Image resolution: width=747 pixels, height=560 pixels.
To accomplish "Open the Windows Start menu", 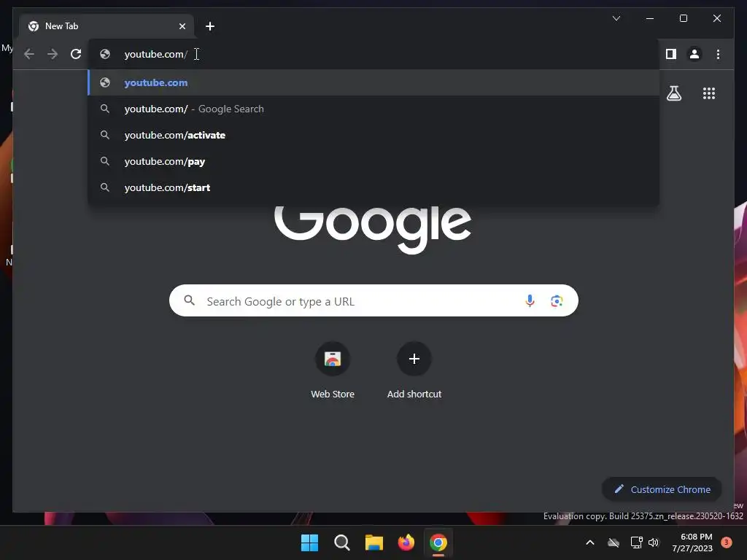I will [x=309, y=542].
